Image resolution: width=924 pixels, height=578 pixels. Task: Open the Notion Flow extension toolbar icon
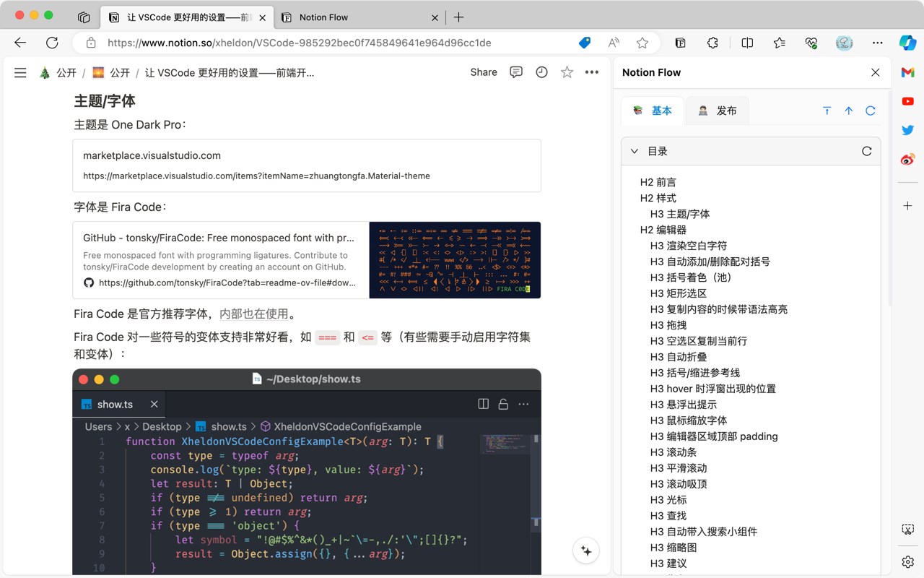coord(681,43)
